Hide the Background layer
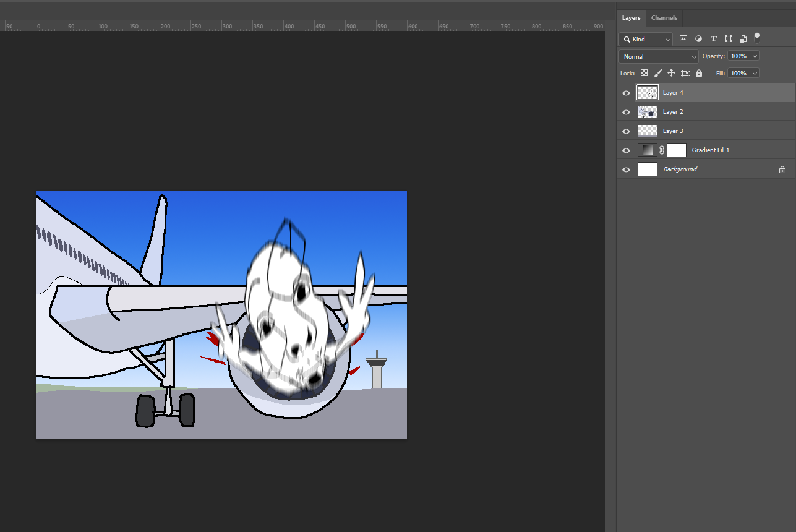Screen dimensions: 796x532 pyautogui.click(x=626, y=169)
